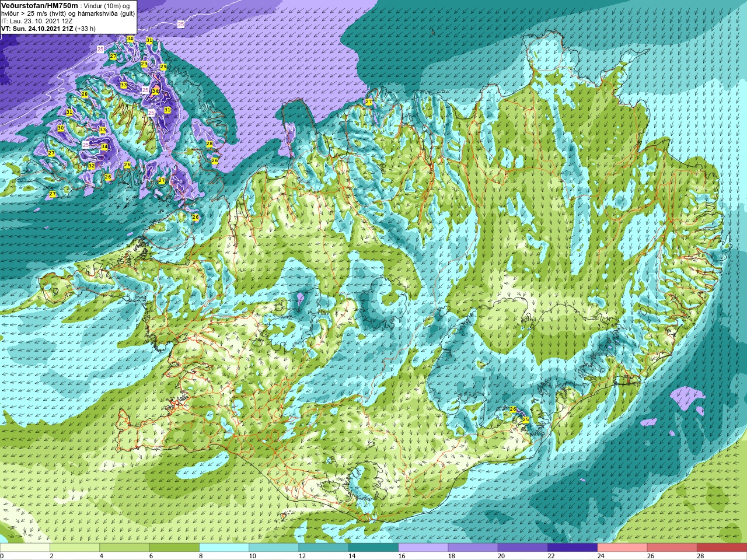Screen dimensions: 747x560
Task: Select the pale cyan 8–10 m/s legend swatch
Action: pyautogui.click(x=224, y=548)
